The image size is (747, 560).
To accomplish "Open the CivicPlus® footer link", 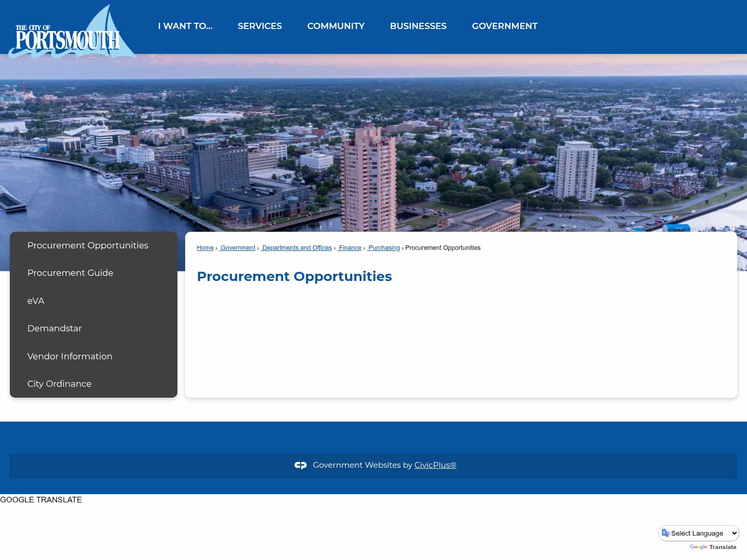I will tap(435, 465).
